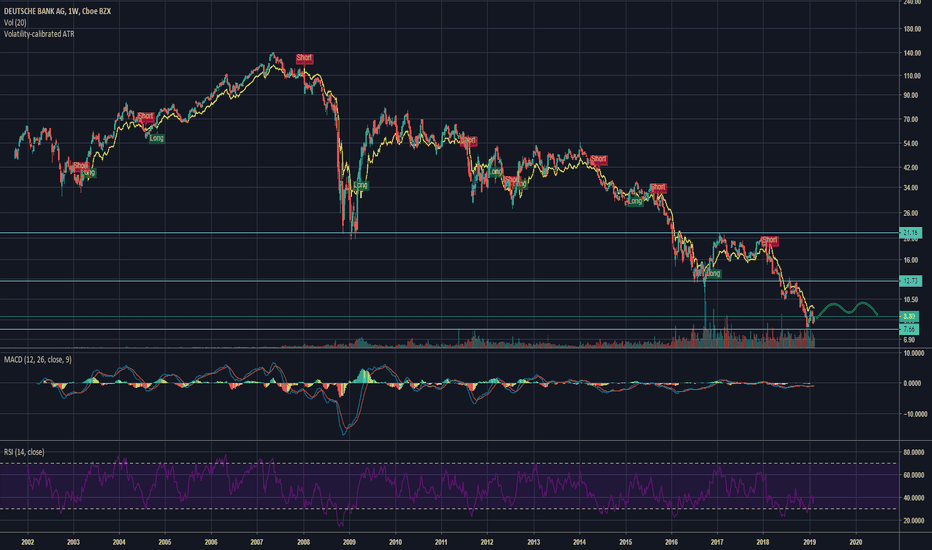Image resolution: width=932 pixels, height=550 pixels.
Task: Click the 140.00 price axis label
Action: (911, 54)
